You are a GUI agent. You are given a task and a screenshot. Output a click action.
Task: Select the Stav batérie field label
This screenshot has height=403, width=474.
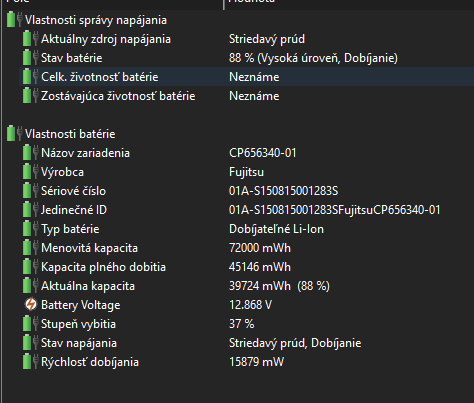72,58
